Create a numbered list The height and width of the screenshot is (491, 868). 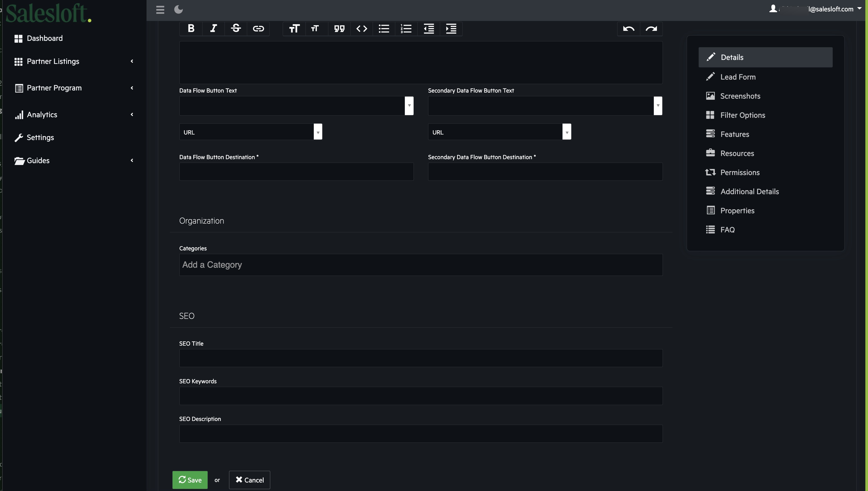point(406,29)
